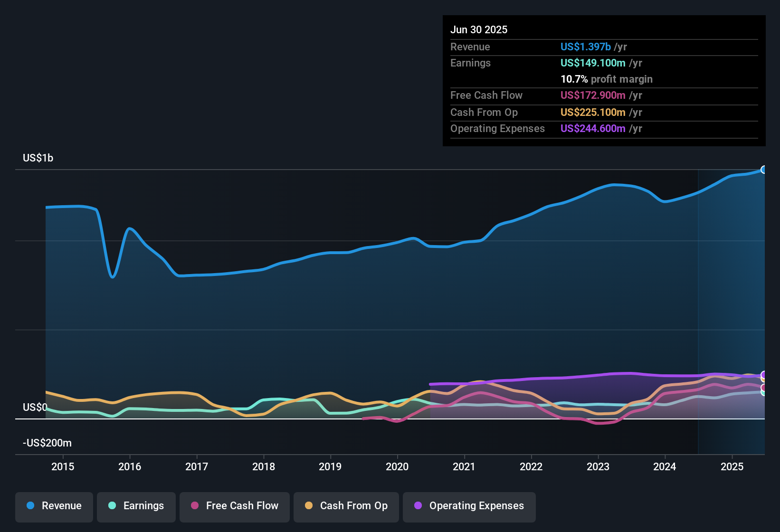This screenshot has height=532, width=780.
Task: Click the blue Revenue dot in the legend
Action: pyautogui.click(x=30, y=506)
